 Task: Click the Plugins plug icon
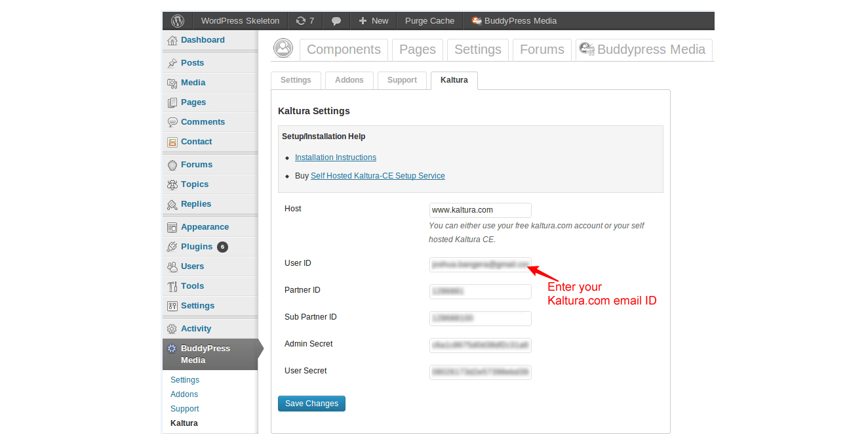coord(172,247)
